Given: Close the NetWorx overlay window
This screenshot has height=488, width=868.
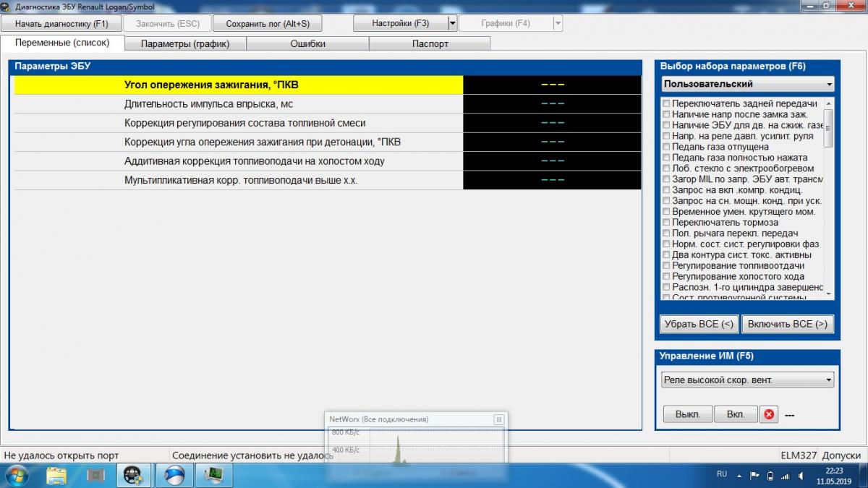Looking at the screenshot, I should (x=498, y=419).
